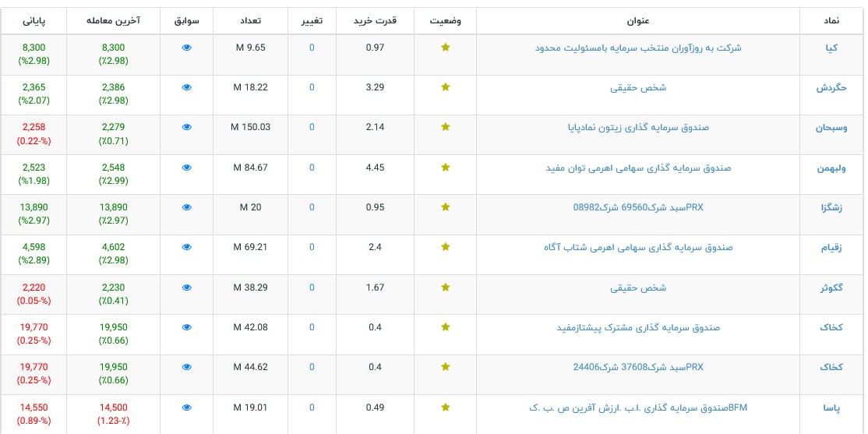
Task: Show history via eye icon for گکوثر
Action: (186, 288)
